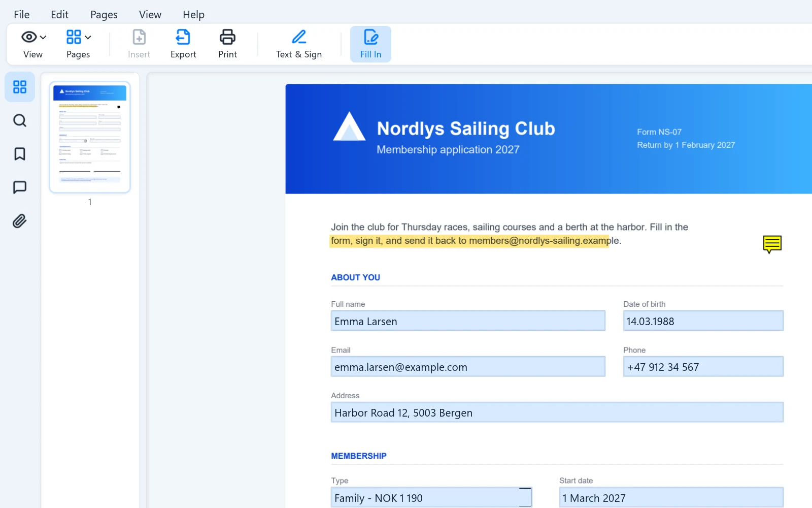Click 'Return by 1 February 2027' text

686,145
